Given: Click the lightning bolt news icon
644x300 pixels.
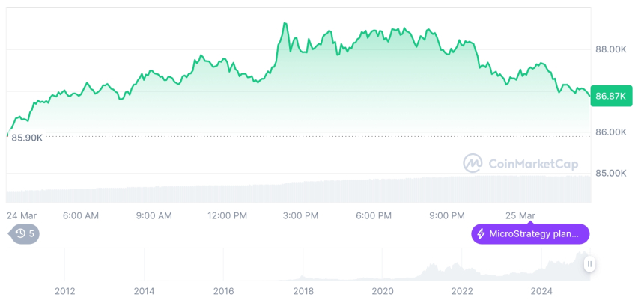Looking at the screenshot, I should coord(481,234).
